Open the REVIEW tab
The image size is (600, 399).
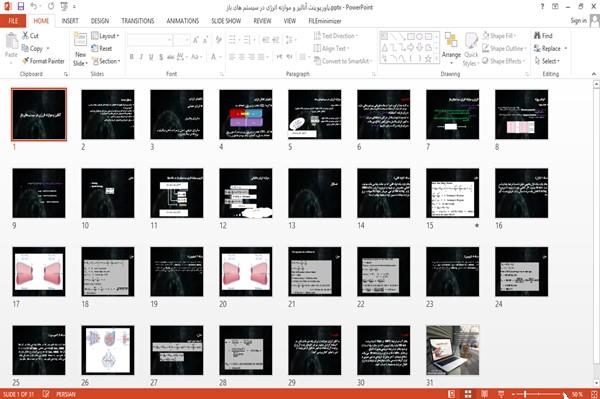tap(262, 21)
